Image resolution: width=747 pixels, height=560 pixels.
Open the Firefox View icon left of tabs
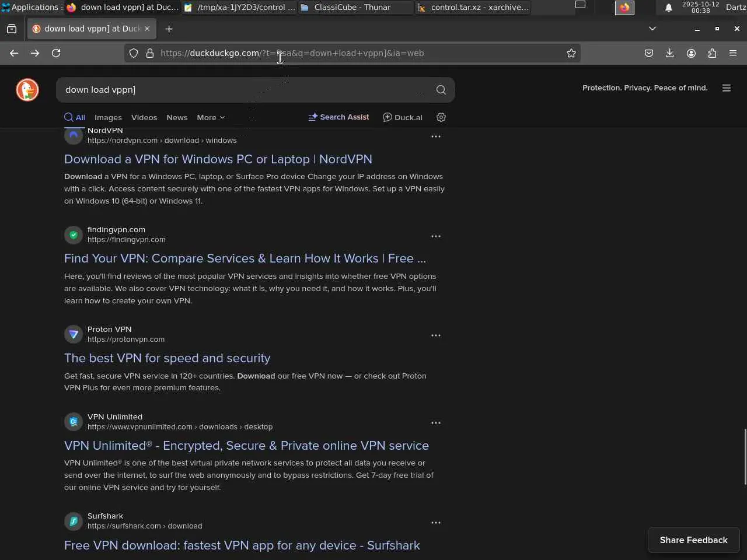[12, 29]
